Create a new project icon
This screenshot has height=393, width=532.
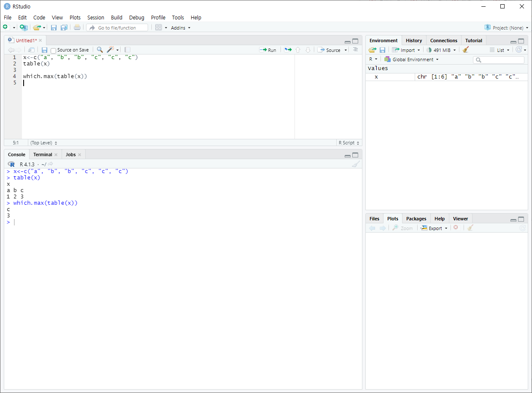pos(24,27)
